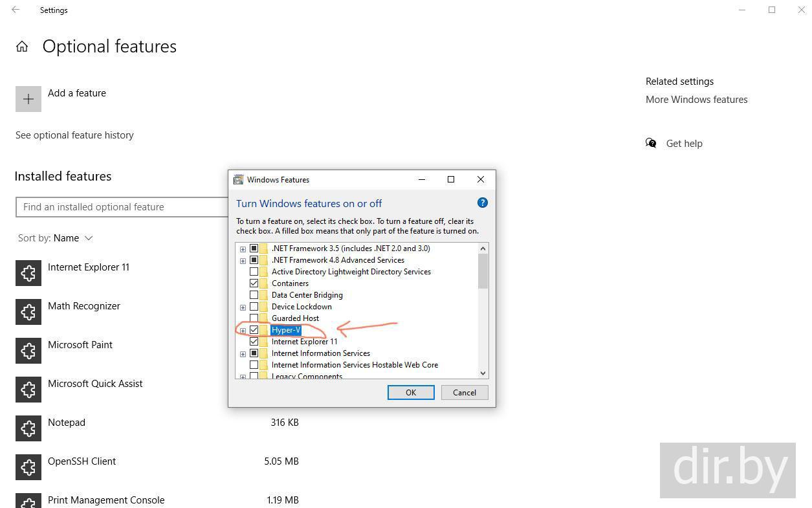Enable Active Directory Lightweight Directory Services checkbox

[254, 272]
